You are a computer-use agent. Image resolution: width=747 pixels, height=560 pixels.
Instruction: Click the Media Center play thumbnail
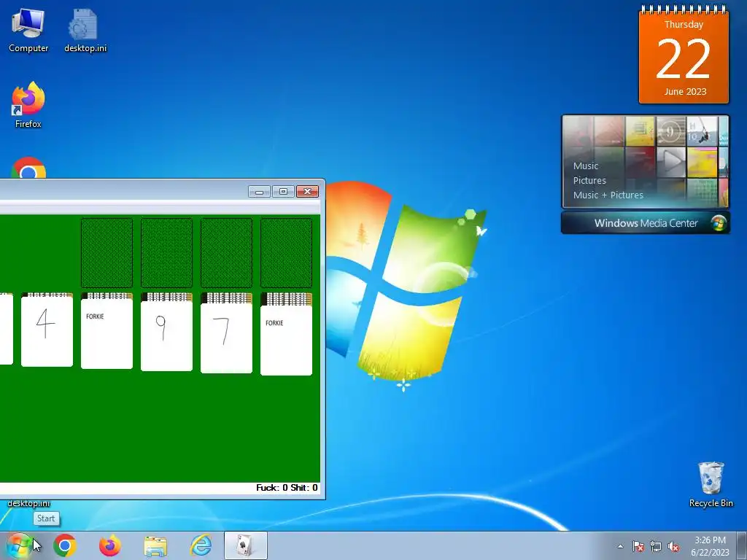[x=671, y=161]
